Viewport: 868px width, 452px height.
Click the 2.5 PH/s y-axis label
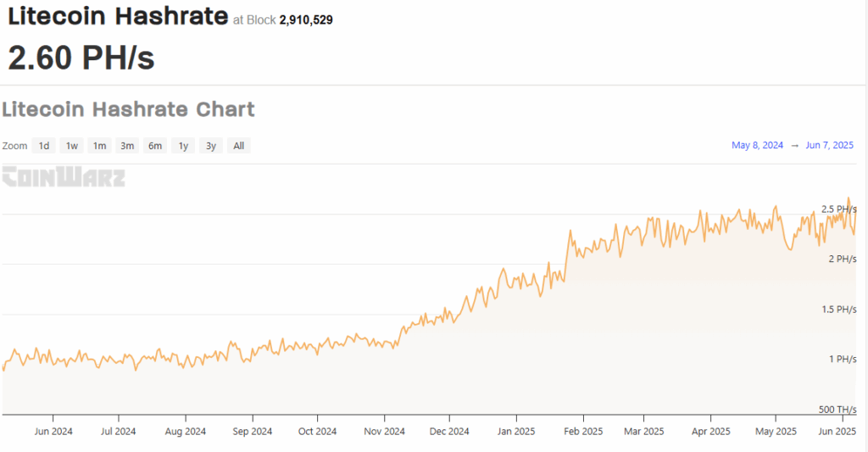click(x=839, y=209)
